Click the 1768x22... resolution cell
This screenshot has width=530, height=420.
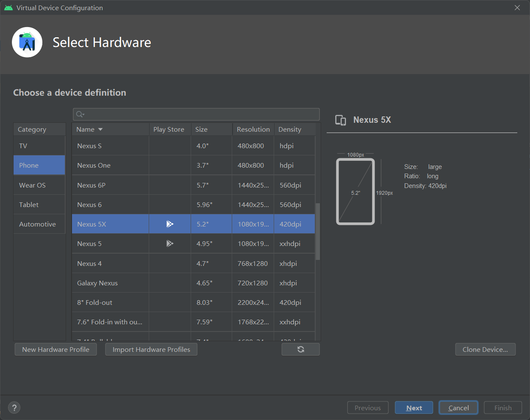253,322
